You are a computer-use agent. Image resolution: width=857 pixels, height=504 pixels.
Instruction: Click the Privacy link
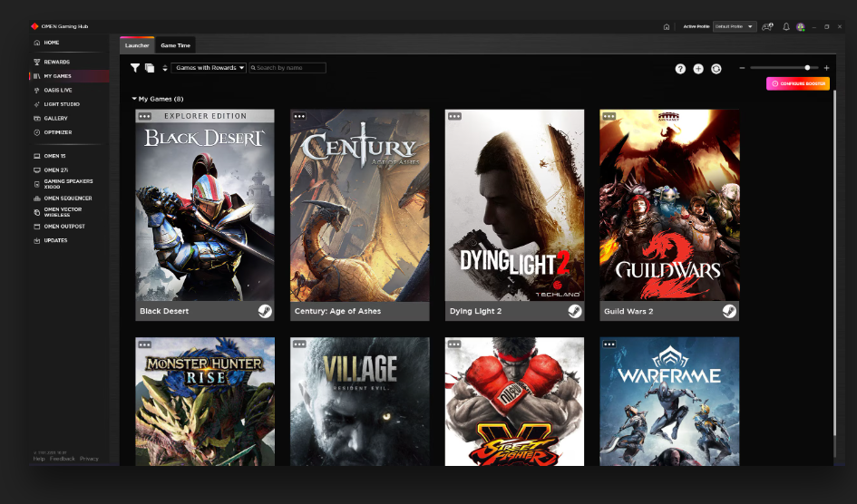click(x=89, y=459)
